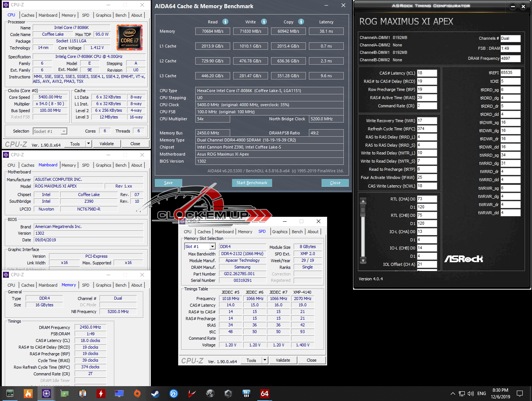Image resolution: width=532 pixels, height=401 pixels.
Task: Open Steam from the taskbar
Action: (155, 394)
